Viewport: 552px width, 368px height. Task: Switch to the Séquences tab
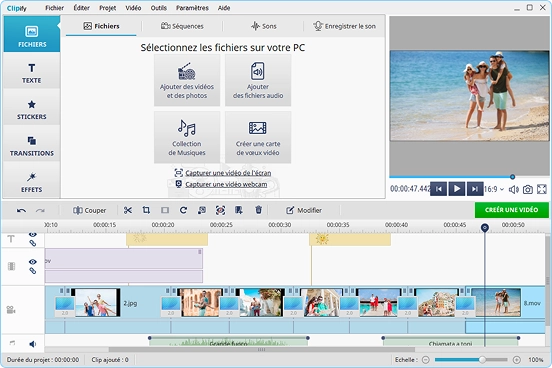(182, 26)
